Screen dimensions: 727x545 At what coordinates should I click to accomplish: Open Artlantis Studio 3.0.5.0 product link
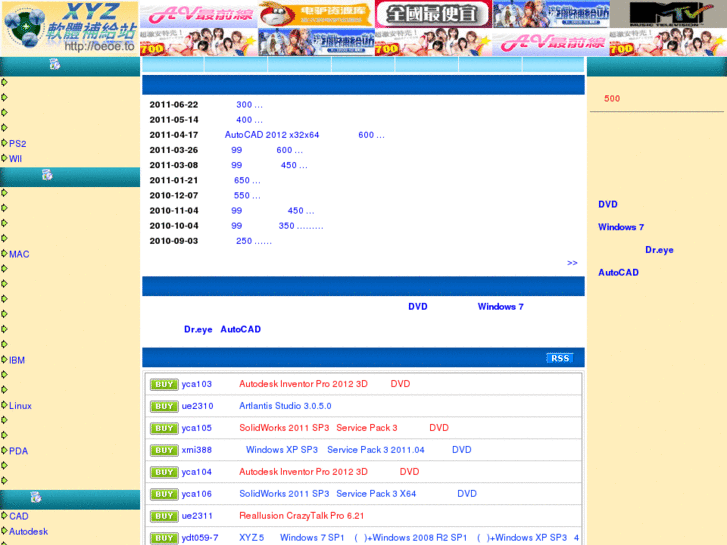tap(285, 406)
